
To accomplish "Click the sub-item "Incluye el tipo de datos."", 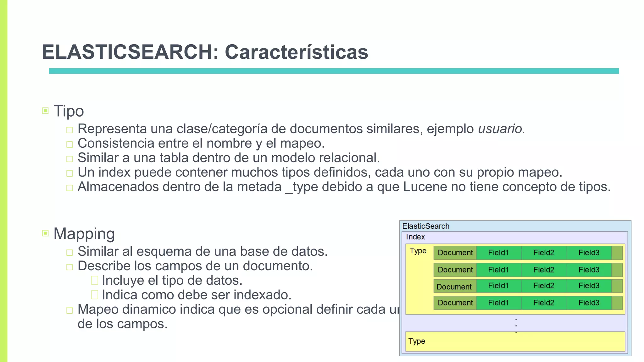I will click(x=172, y=280).
